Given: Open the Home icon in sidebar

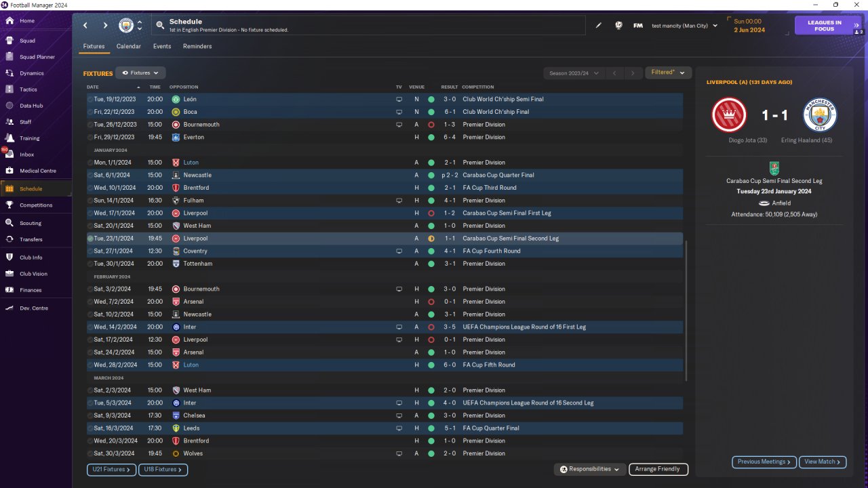Looking at the screenshot, I should point(9,21).
